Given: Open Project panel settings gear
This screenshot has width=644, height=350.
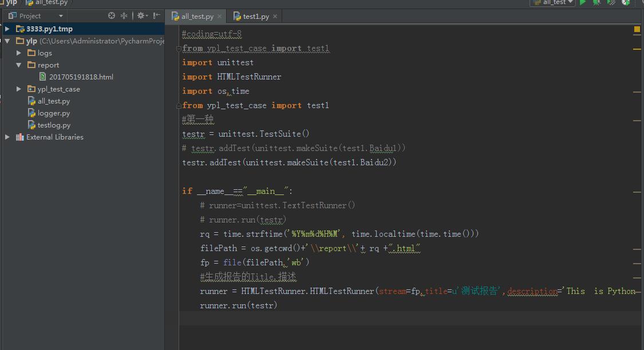Looking at the screenshot, I should pos(142,15).
